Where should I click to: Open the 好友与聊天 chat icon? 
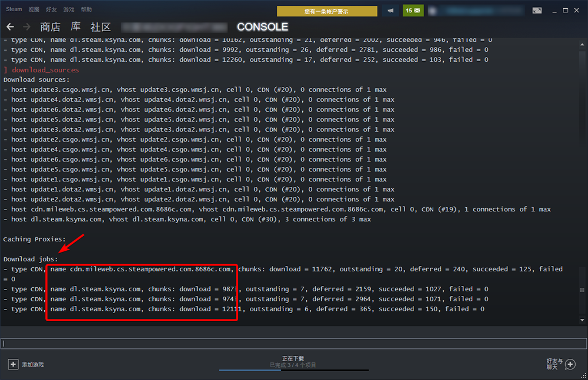click(x=570, y=364)
